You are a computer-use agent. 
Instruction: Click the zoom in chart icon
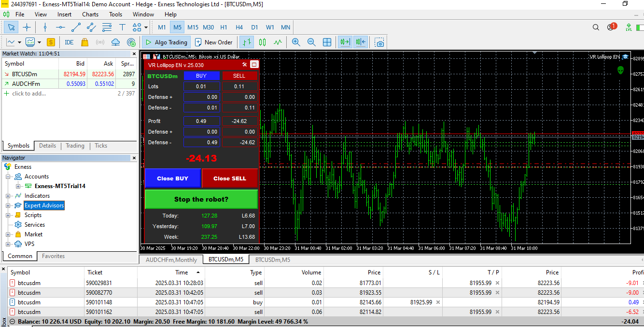[x=296, y=42]
